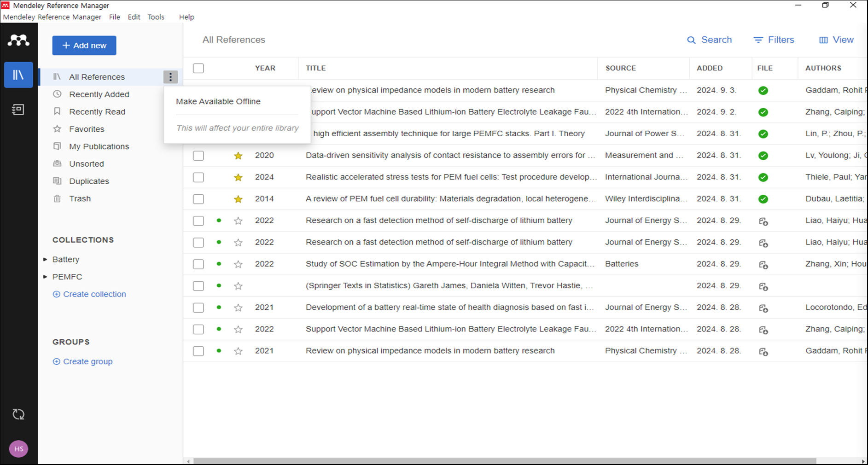868x465 pixels.
Task: Unfavorite the 2024 Realistic accelerated stress tests paper
Action: 238,177
